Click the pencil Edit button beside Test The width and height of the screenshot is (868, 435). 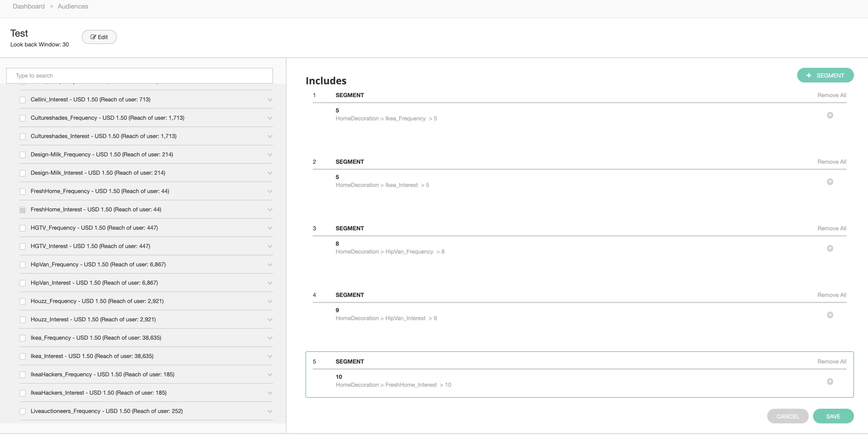[x=99, y=37]
